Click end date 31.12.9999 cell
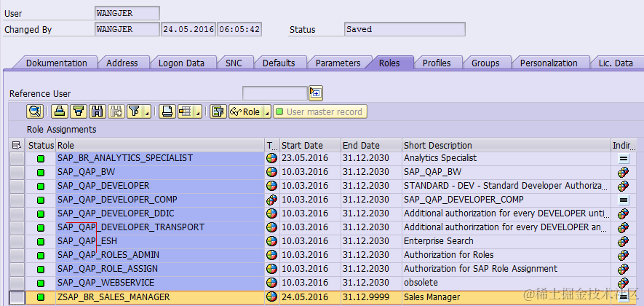 (371, 297)
